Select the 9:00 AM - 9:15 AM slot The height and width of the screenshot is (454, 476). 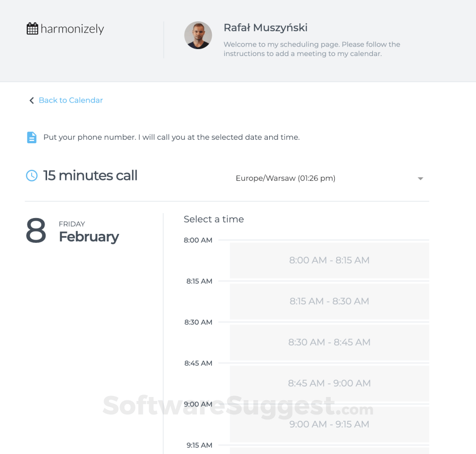(x=329, y=424)
